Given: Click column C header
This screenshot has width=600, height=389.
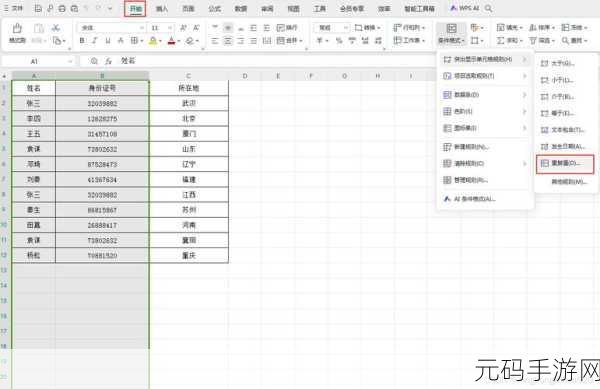Looking at the screenshot, I should (189, 76).
